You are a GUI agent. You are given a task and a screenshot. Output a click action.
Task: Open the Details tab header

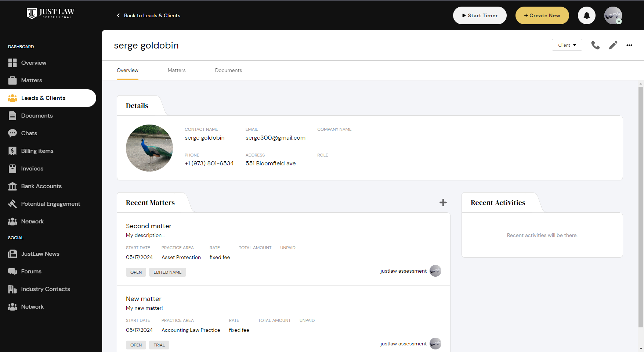[137, 105]
